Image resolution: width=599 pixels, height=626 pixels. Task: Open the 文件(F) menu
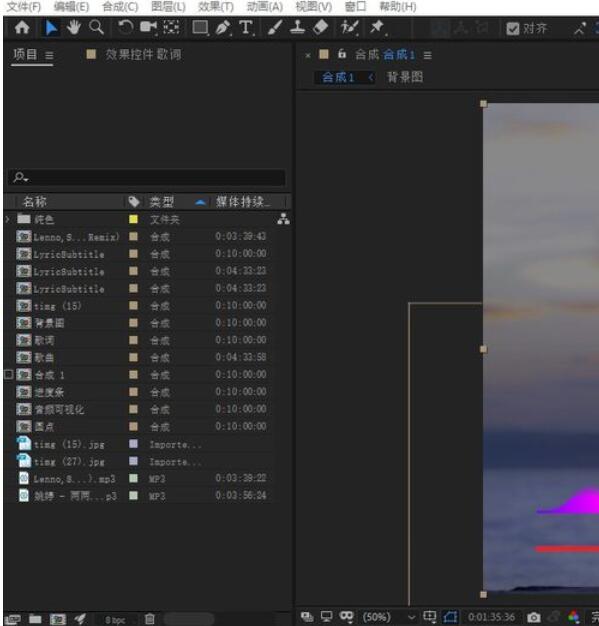point(24,6)
